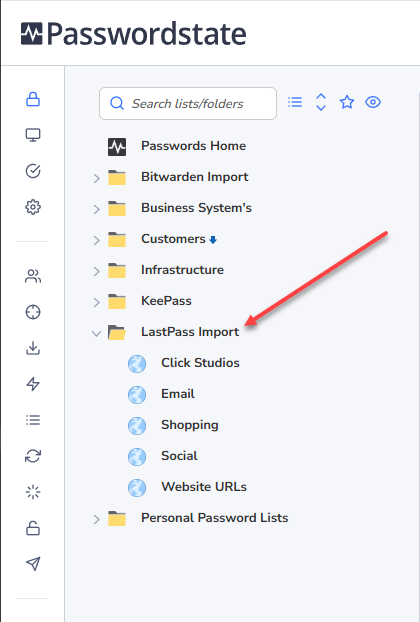Click the magnifier icon in search box
Screen dimensions: 420x622
pyautogui.click(x=117, y=103)
